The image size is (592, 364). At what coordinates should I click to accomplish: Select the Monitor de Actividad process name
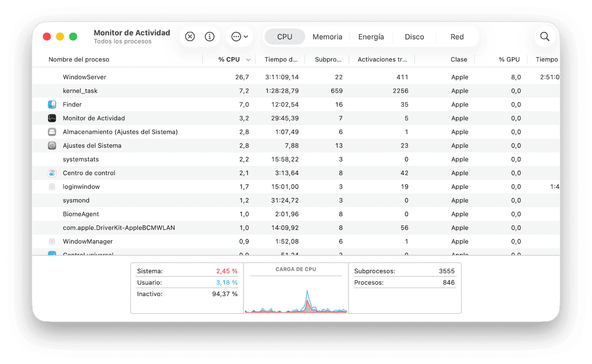click(94, 118)
